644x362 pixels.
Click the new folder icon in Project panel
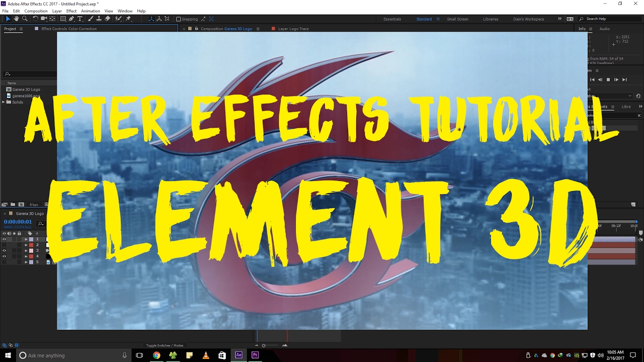point(13,205)
